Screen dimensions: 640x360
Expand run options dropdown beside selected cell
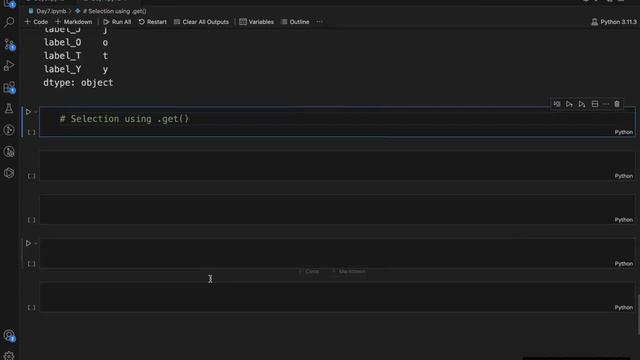click(36, 111)
